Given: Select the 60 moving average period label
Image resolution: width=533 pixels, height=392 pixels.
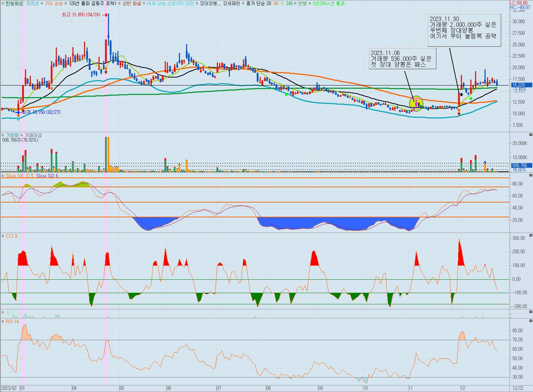Looking at the screenshot, I should (276, 3).
